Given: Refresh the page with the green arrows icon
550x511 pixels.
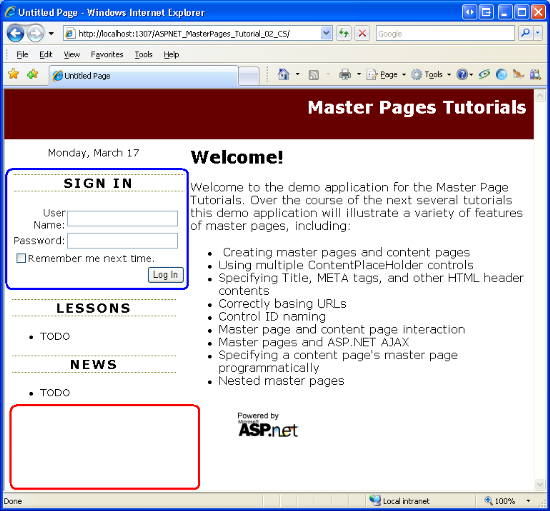Looking at the screenshot, I should pyautogui.click(x=344, y=34).
